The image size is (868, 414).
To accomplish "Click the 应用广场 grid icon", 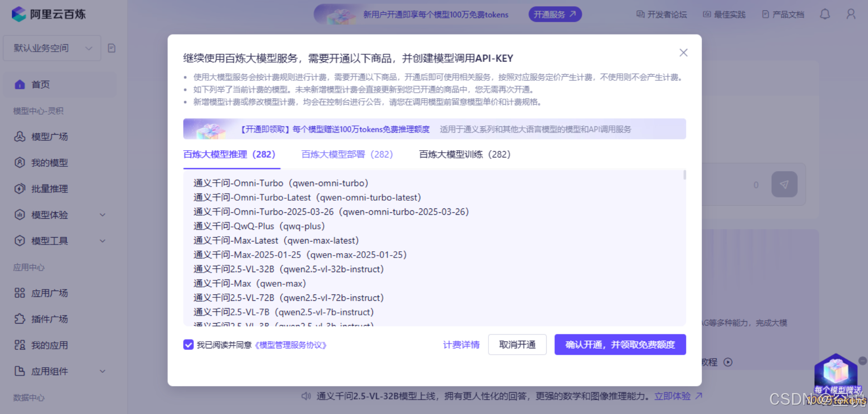I will (x=20, y=293).
